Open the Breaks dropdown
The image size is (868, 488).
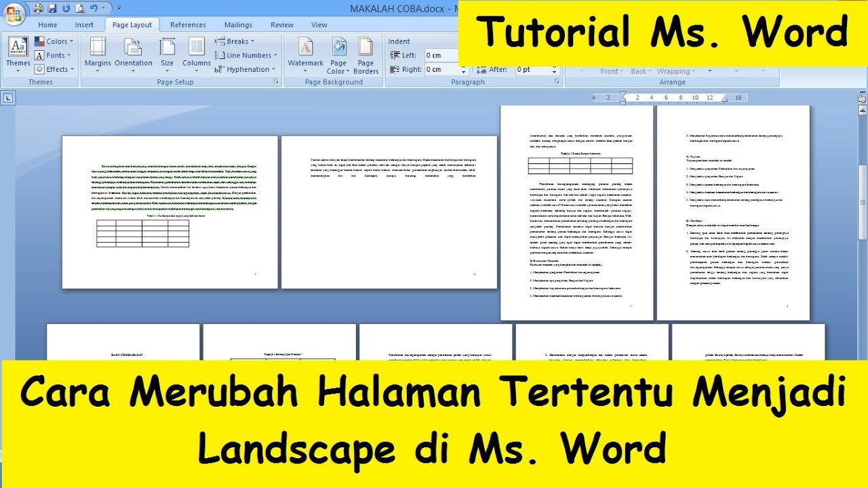(x=235, y=41)
